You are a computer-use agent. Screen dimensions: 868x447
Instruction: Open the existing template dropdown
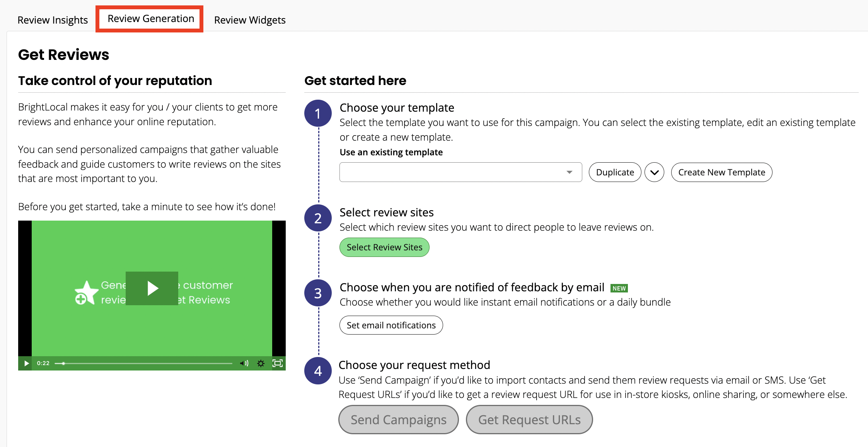(460, 172)
